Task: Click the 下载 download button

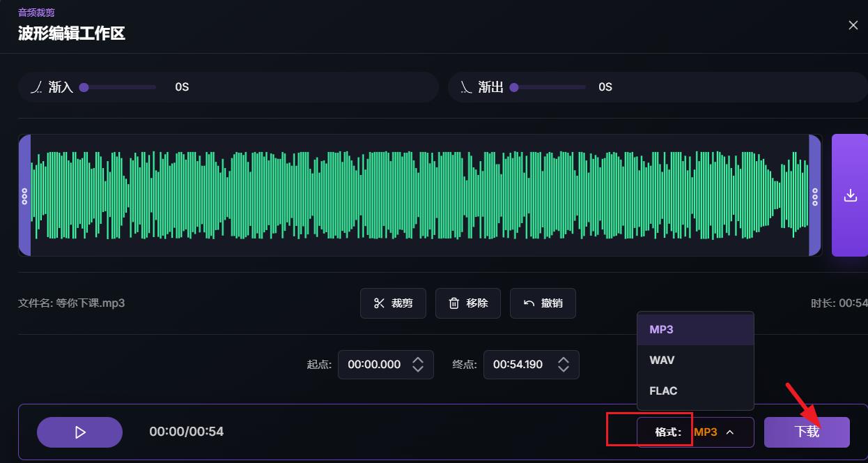Action: pos(807,432)
